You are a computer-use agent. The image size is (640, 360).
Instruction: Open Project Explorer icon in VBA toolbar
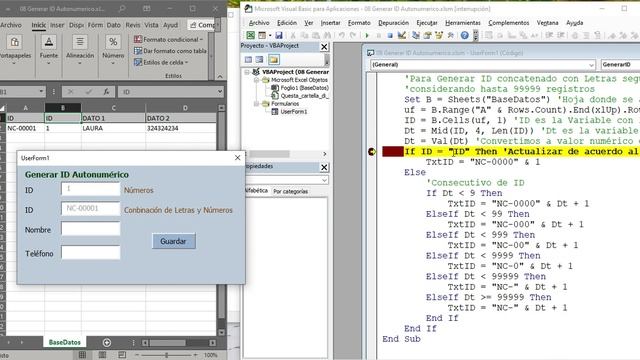coord(416,36)
